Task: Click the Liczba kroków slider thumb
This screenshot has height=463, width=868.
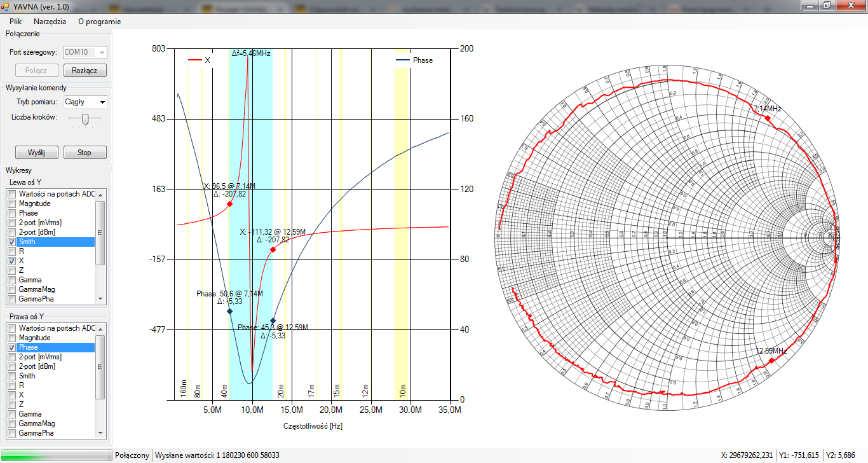Action: point(85,118)
